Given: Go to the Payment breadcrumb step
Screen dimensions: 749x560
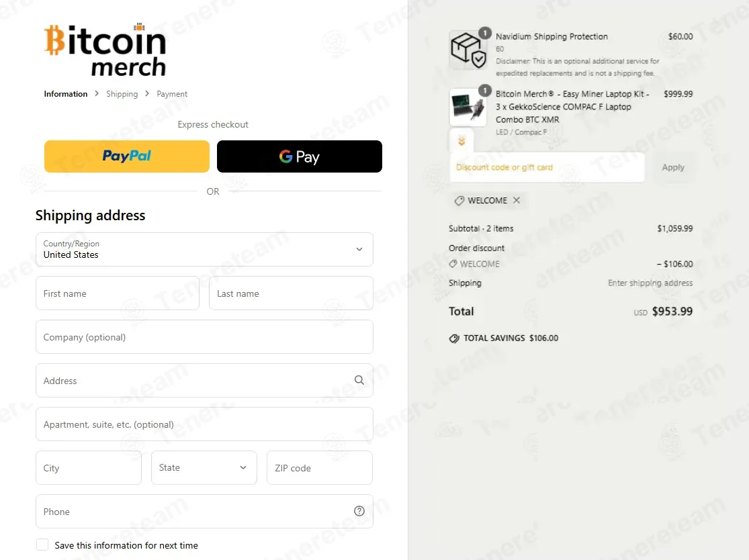Looking at the screenshot, I should click(x=172, y=94).
